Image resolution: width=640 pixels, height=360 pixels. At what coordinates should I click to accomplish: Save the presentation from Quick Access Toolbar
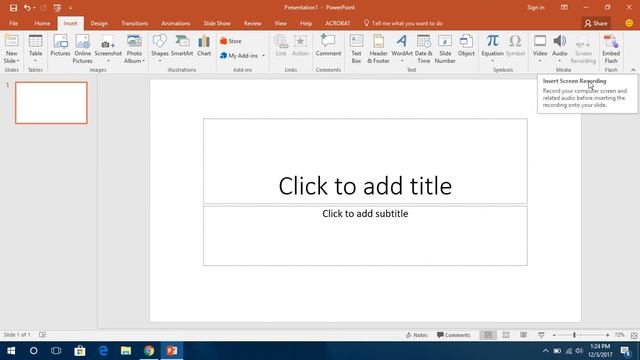(13, 8)
